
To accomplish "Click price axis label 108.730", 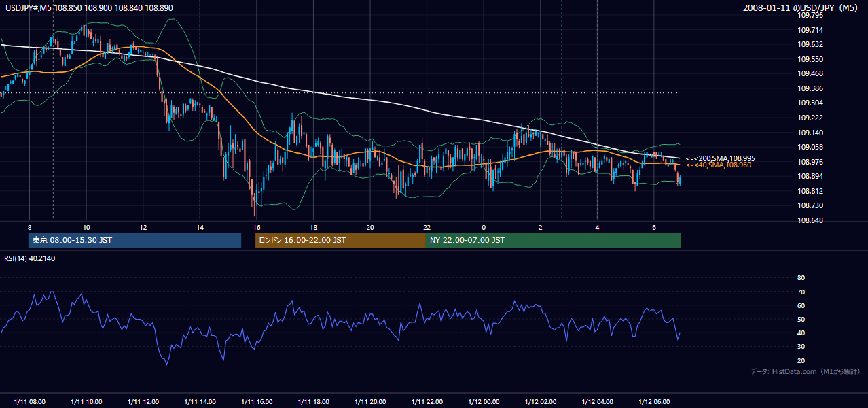I will (810, 205).
